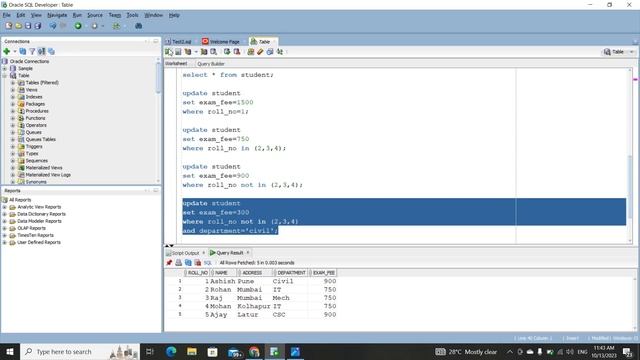Switch to the Query Builder tab
Viewport: 640px width, 360px height.
[x=211, y=64]
